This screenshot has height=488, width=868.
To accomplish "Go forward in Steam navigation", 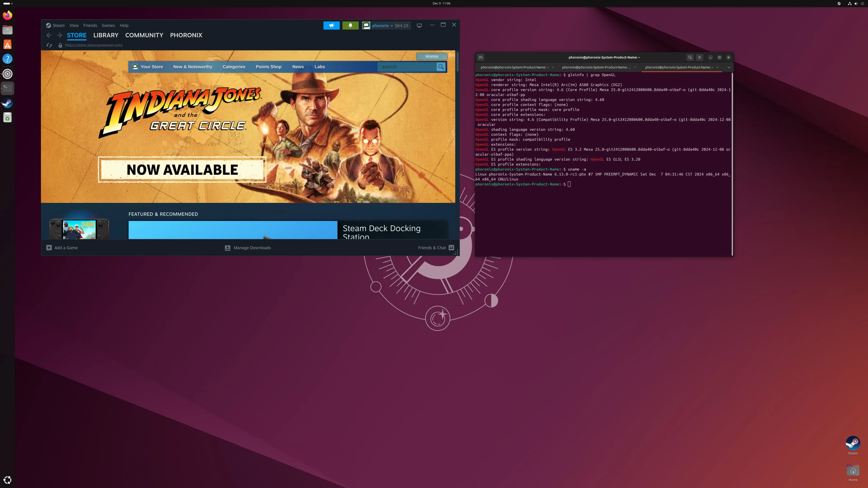I will point(60,35).
